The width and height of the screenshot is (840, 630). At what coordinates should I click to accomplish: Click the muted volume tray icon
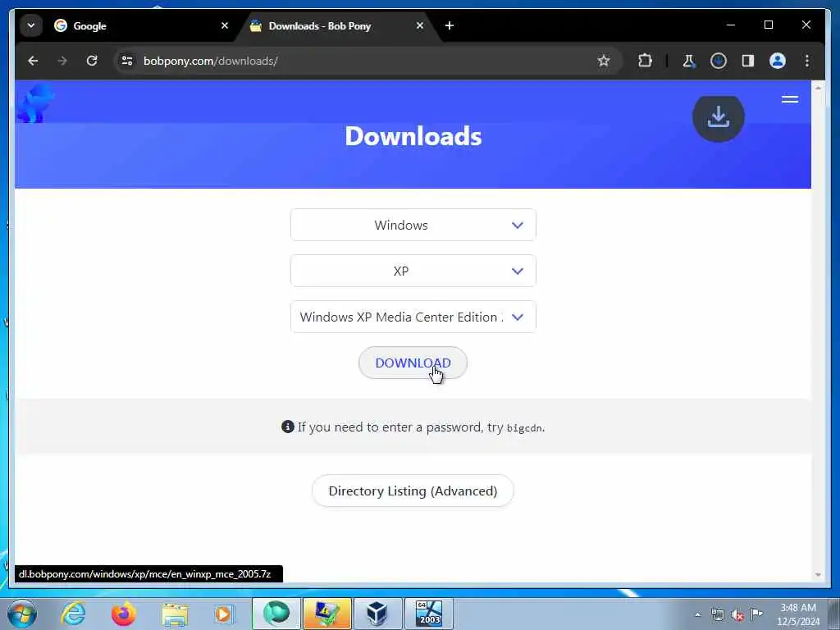737,614
